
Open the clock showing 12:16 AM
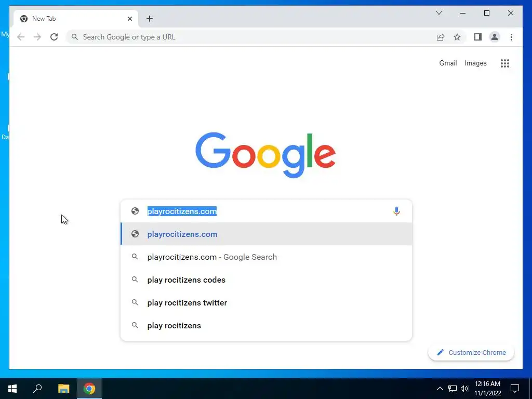point(487,389)
